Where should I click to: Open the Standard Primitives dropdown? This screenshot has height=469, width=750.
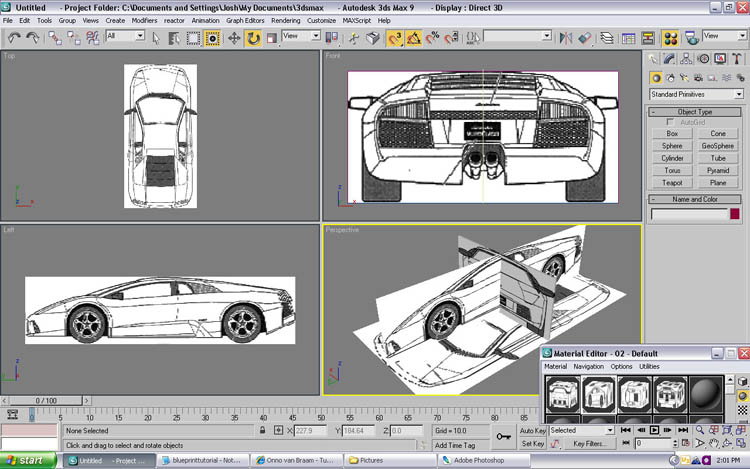(x=695, y=94)
